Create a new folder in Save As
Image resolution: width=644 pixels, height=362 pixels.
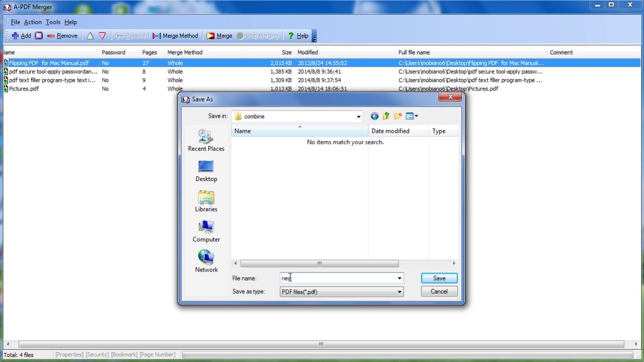pos(398,116)
